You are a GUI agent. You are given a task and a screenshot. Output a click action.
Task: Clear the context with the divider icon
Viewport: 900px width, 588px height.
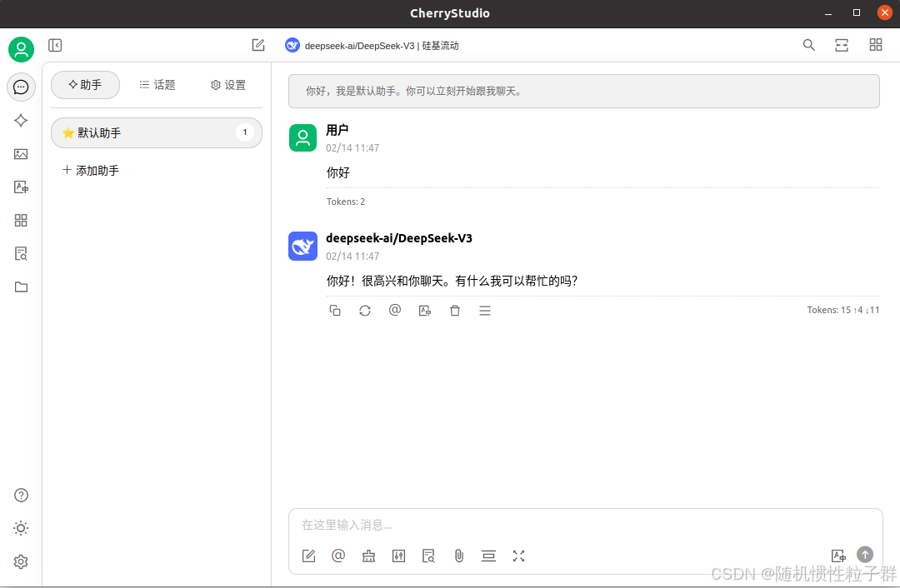tap(488, 556)
